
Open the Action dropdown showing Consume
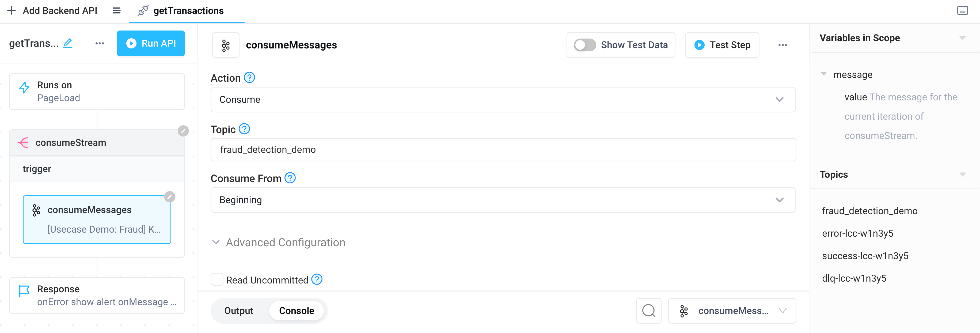coord(503,99)
